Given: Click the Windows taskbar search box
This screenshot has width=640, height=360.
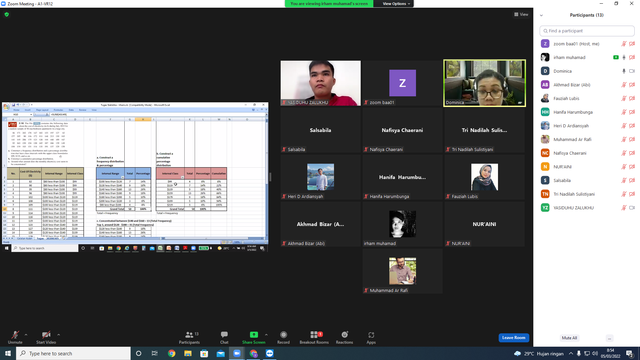Looking at the screenshot, I should tap(73, 353).
